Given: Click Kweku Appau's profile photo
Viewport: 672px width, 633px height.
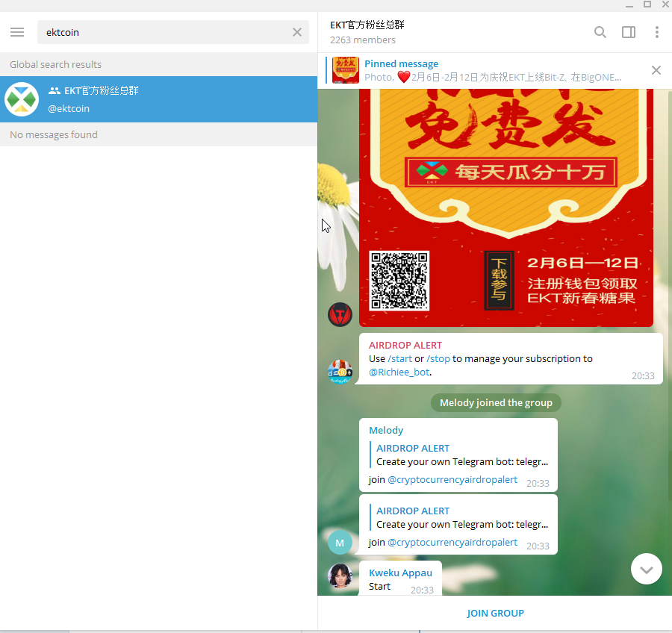Looking at the screenshot, I should [x=340, y=576].
